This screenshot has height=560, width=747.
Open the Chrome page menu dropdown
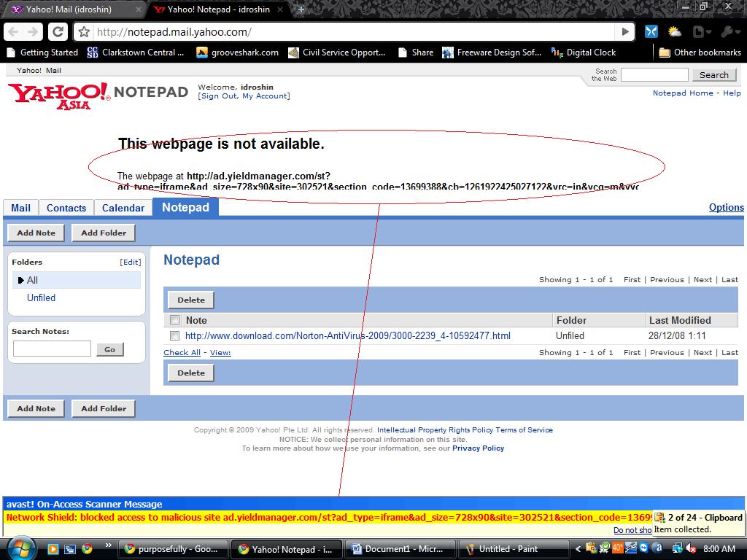[701, 32]
